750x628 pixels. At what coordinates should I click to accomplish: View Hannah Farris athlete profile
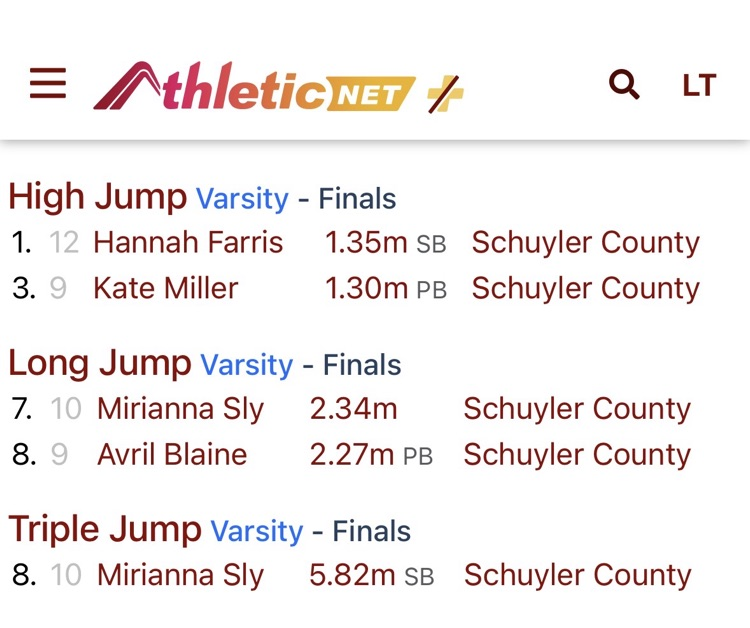point(188,243)
